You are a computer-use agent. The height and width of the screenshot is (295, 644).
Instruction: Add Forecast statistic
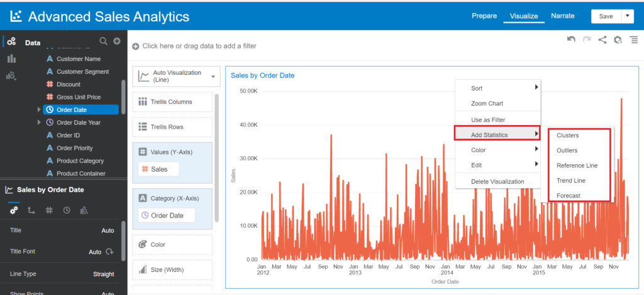[569, 196]
